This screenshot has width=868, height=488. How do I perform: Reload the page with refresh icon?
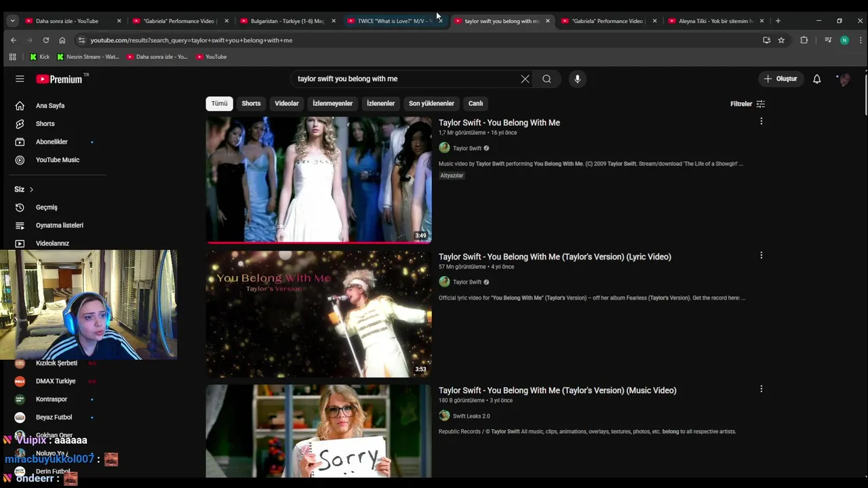(45, 40)
